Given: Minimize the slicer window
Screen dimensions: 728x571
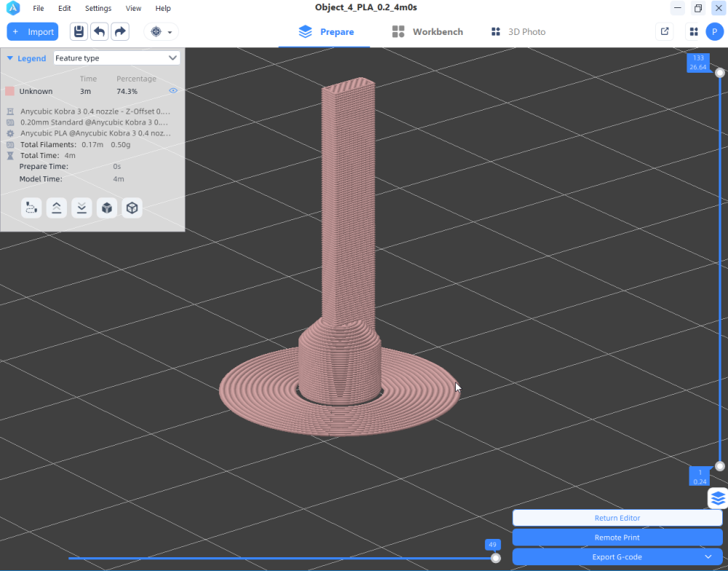Looking at the screenshot, I should 678,8.
